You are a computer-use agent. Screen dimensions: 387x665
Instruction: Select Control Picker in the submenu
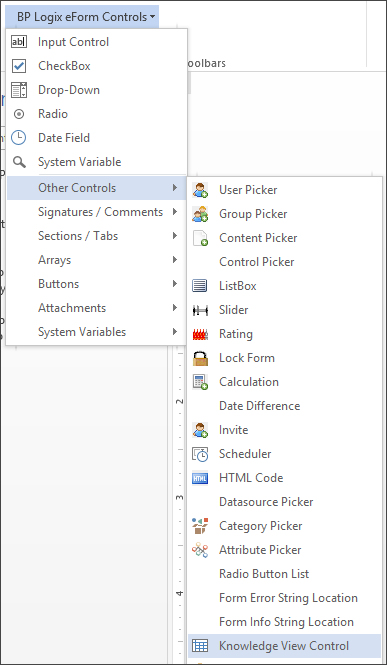pos(284,262)
